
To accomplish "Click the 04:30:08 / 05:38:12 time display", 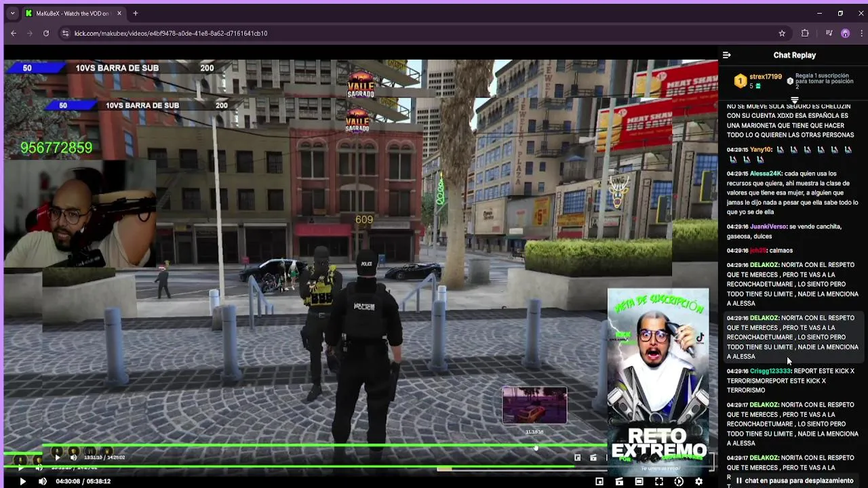I will click(x=83, y=481).
